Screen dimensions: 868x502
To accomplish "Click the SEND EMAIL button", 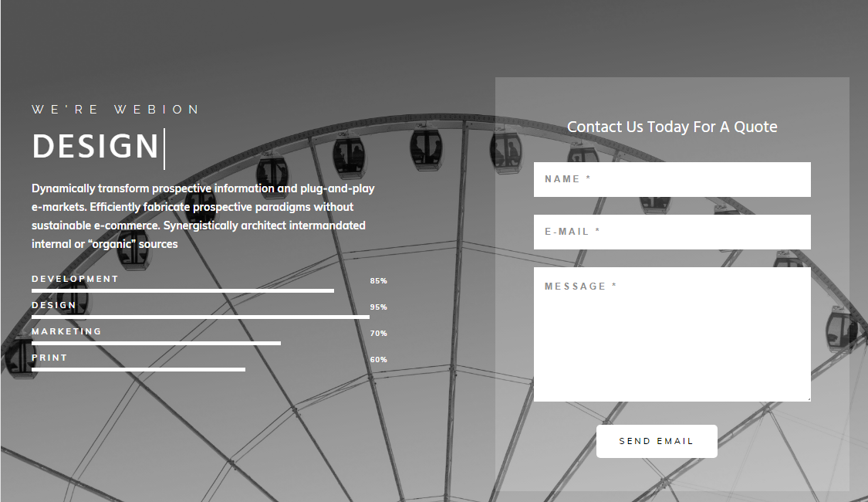I will coord(657,442).
